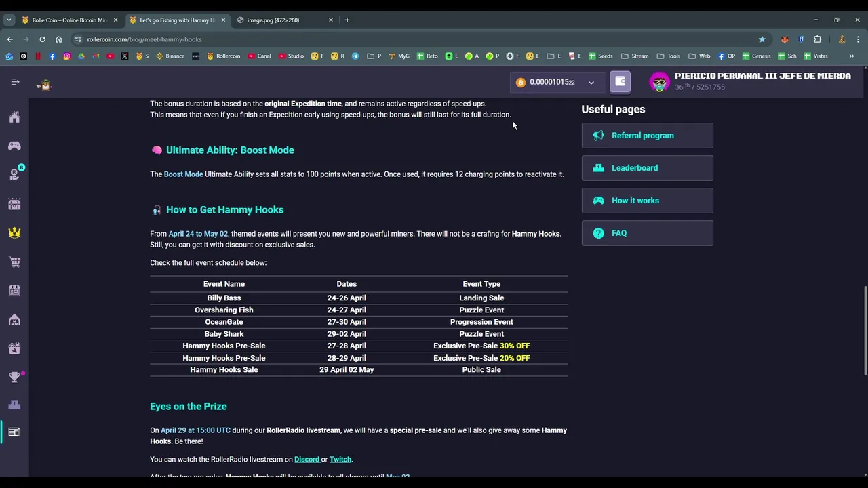Screen dimensions: 868x488
Task: Bookmark this page with the star icon
Action: (762, 39)
